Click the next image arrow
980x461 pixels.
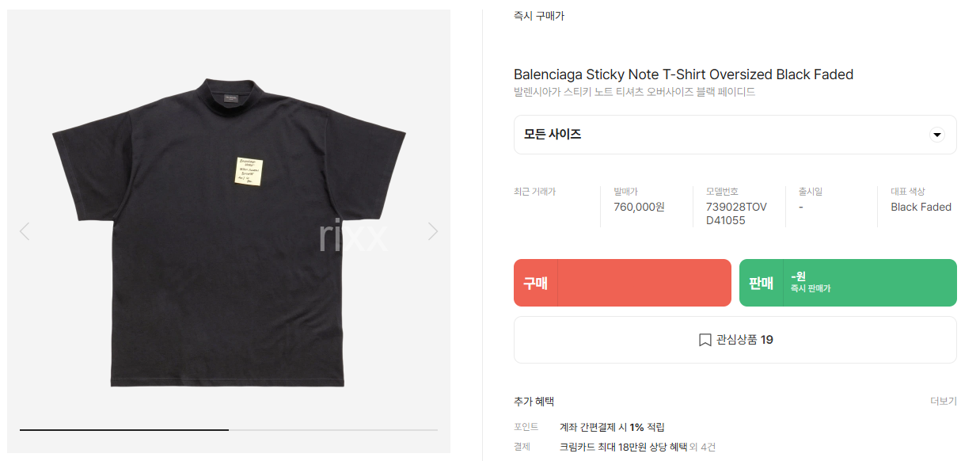pyautogui.click(x=433, y=231)
